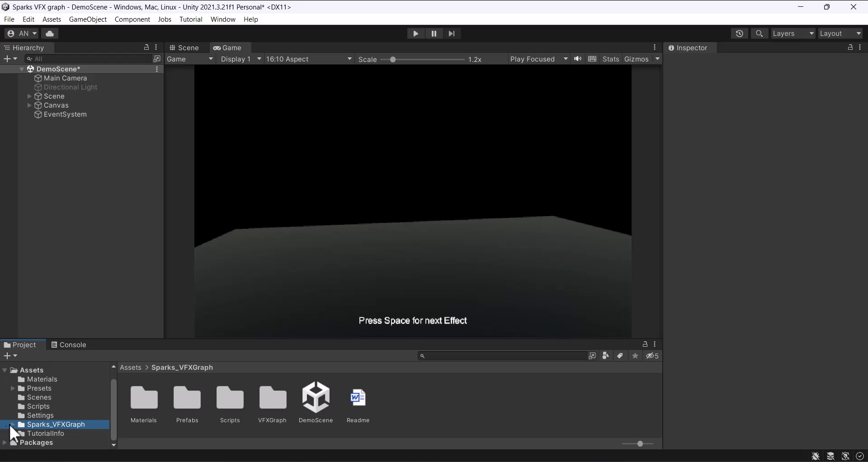The height and width of the screenshot is (462, 868).
Task: Switch to the Console tab
Action: coord(69,345)
